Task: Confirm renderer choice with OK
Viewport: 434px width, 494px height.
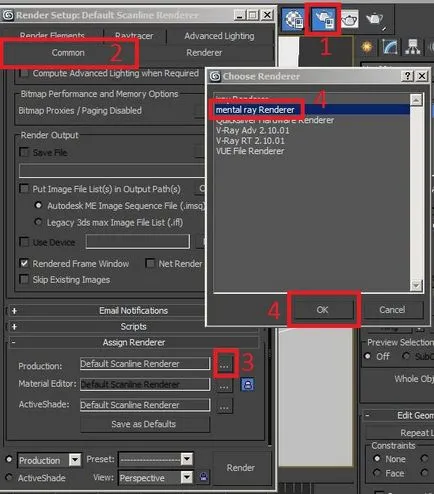Action: click(x=323, y=310)
